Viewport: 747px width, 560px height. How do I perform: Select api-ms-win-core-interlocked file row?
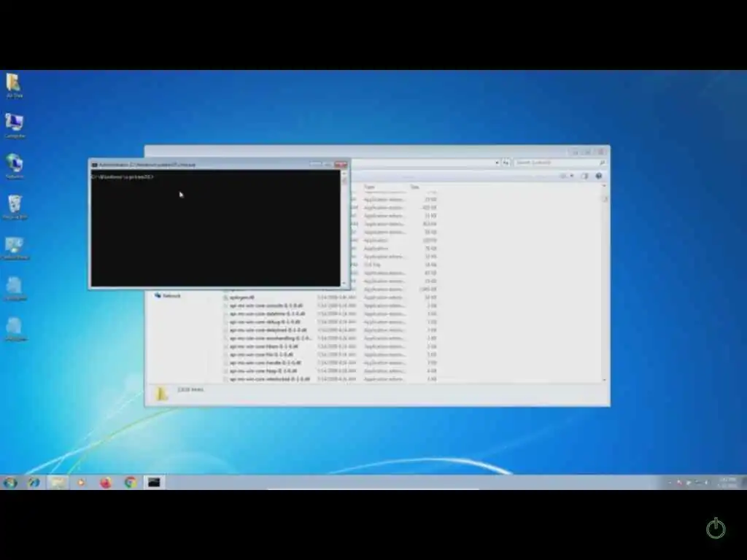pyautogui.click(x=330, y=378)
